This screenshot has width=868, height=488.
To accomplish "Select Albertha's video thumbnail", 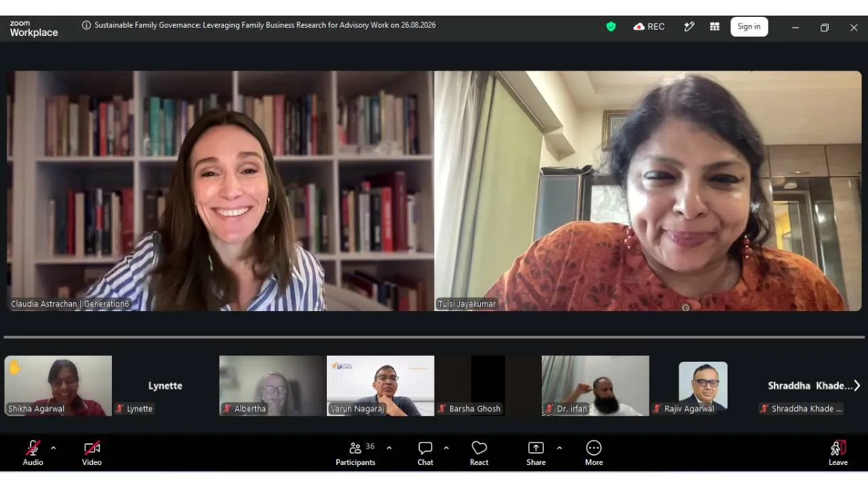I will [273, 386].
